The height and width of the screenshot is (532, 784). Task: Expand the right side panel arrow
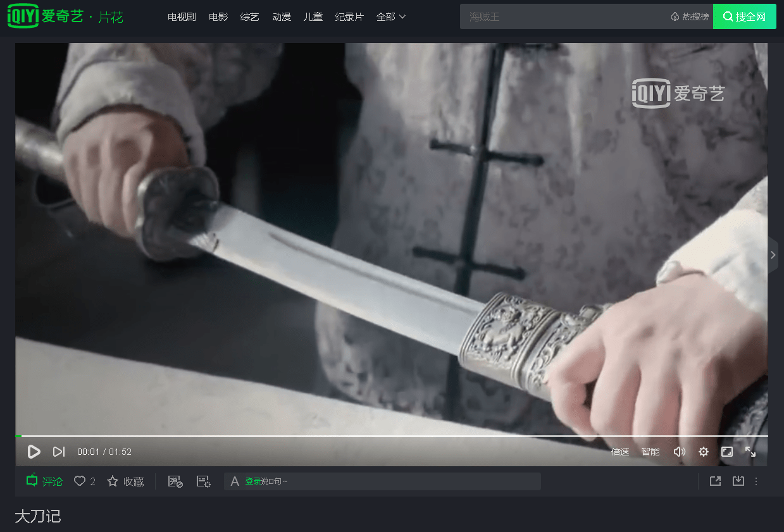[773, 255]
